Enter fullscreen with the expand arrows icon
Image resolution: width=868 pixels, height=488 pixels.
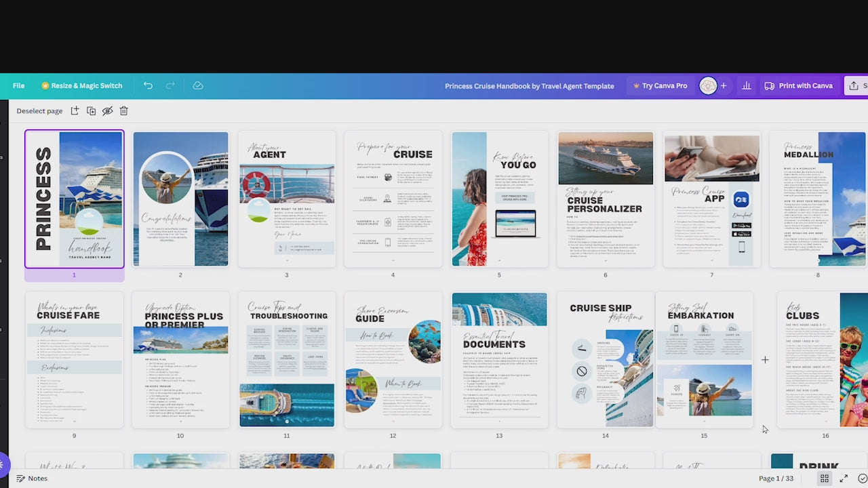844,479
